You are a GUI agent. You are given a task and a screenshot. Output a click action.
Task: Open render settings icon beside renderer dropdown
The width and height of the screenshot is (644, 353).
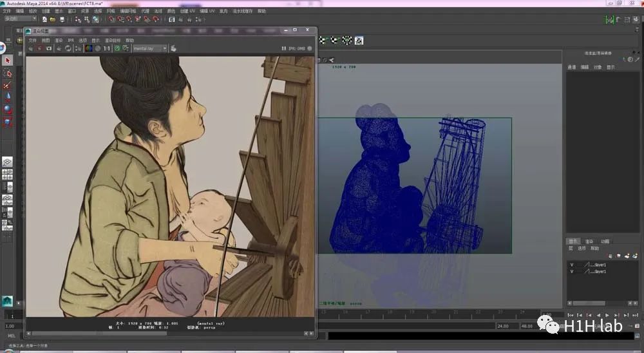pyautogui.click(x=174, y=48)
